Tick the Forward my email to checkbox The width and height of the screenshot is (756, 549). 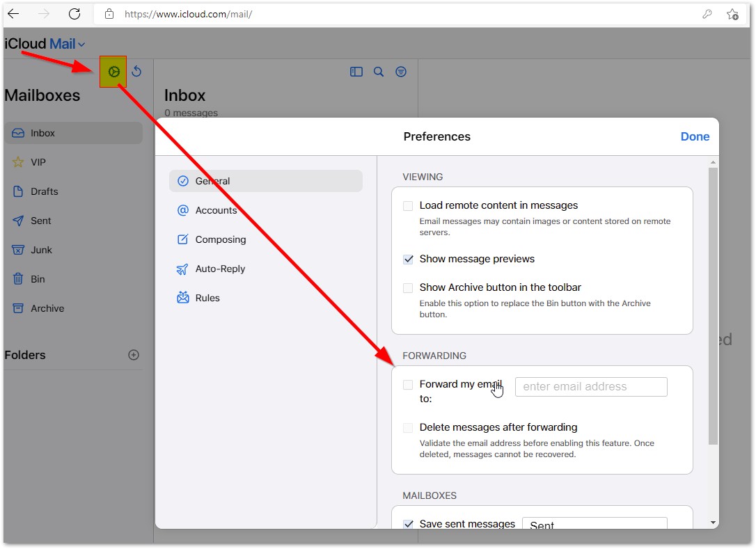click(x=408, y=385)
